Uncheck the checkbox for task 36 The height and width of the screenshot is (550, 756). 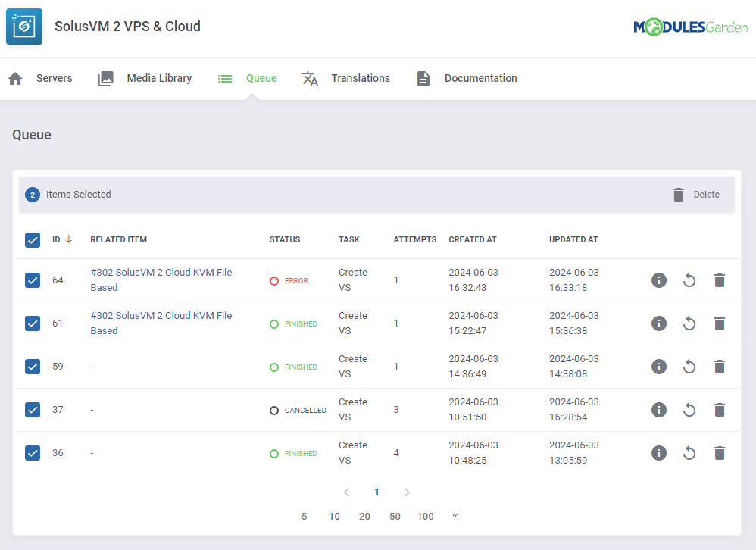coord(33,453)
